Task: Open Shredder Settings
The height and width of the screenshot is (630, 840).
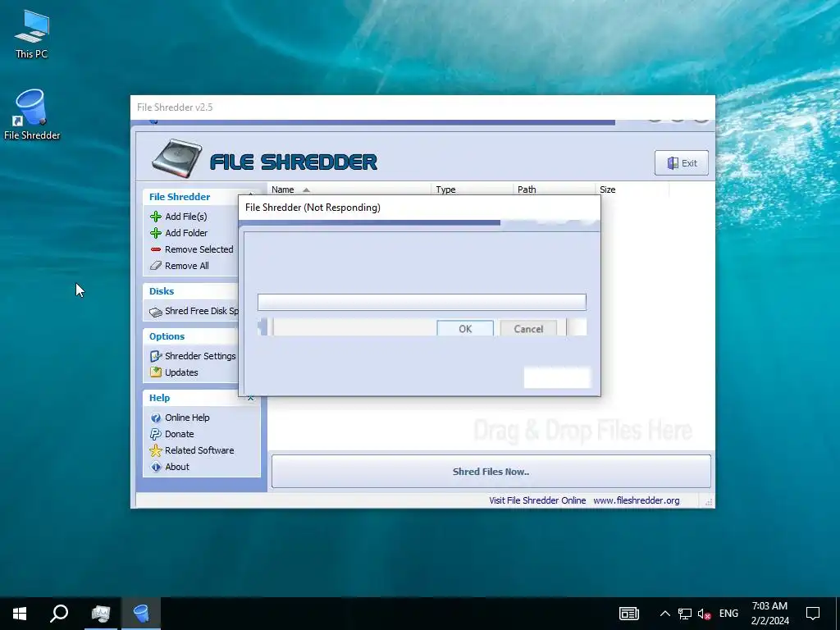Action: coord(200,356)
